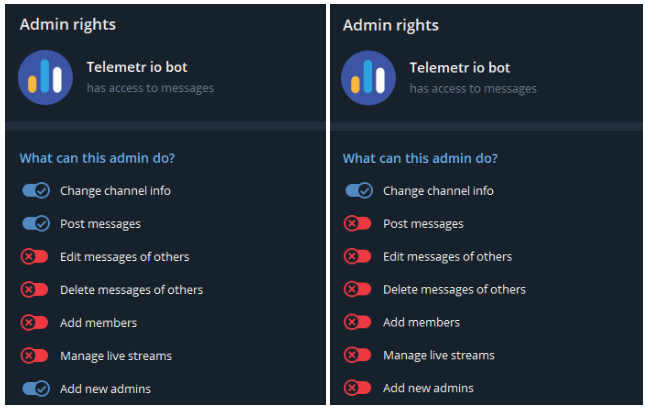The width and height of the screenshot is (645, 411).
Task: Turn off enabled Post messages toggle
Action: (x=35, y=224)
